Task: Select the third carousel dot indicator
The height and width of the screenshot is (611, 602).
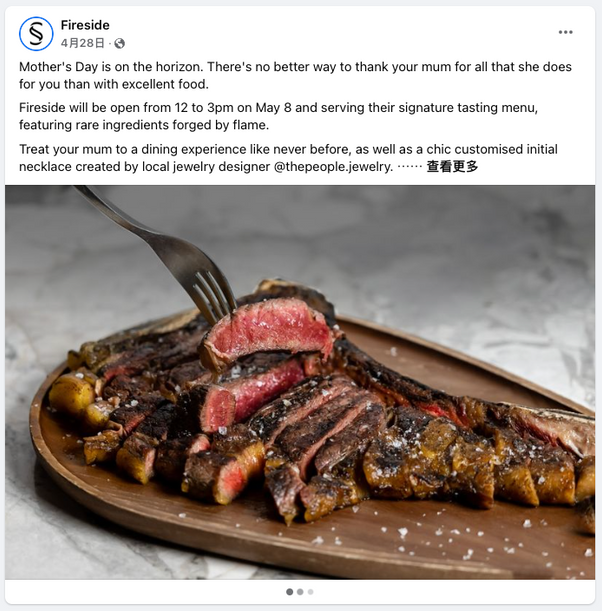Action: [311, 592]
